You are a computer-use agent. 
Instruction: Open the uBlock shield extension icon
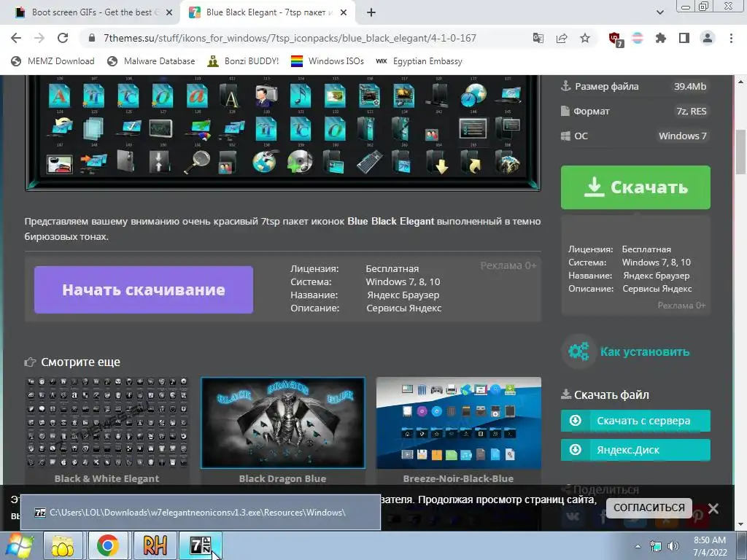pyautogui.click(x=616, y=39)
